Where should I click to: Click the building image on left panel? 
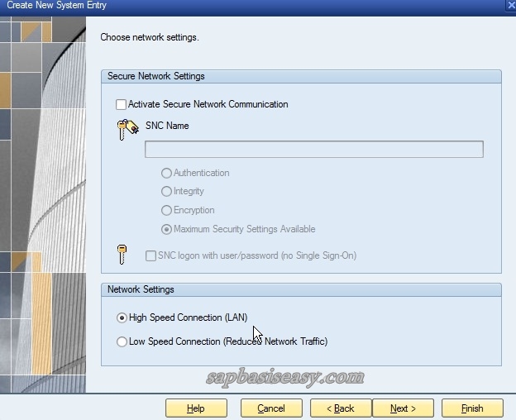[x=43, y=207]
